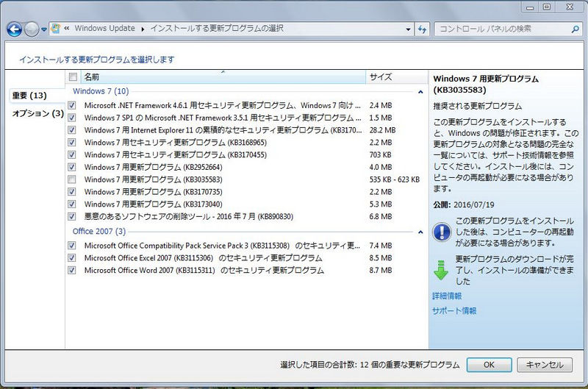This screenshot has width=588, height=389.
Task: Select Windows Update in the breadcrumb
Action: [104, 28]
